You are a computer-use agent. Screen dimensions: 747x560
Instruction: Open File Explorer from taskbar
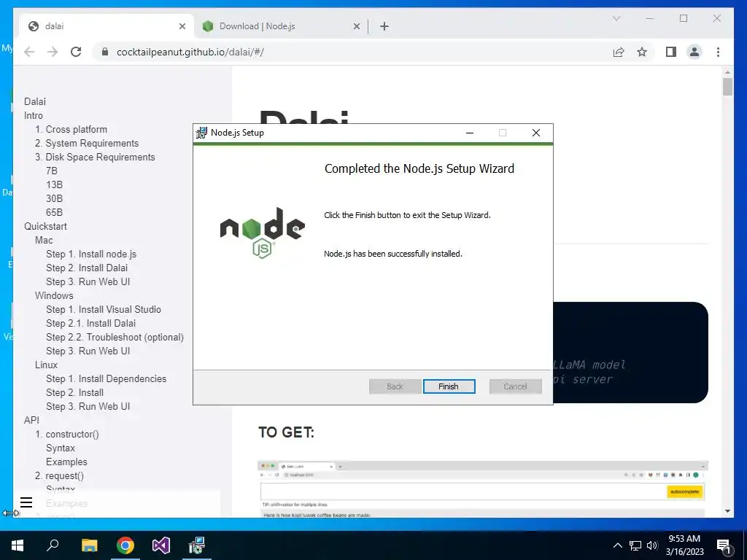89,545
